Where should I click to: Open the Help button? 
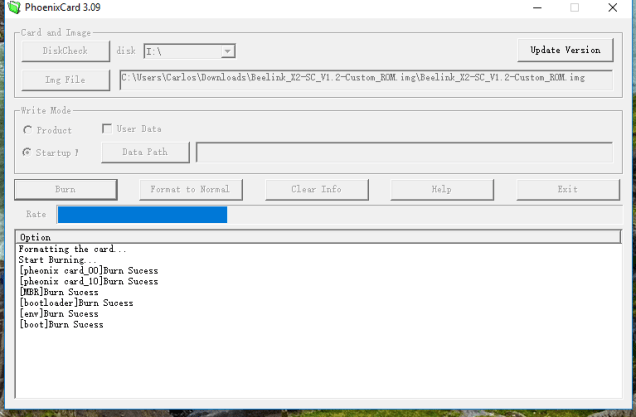(441, 189)
